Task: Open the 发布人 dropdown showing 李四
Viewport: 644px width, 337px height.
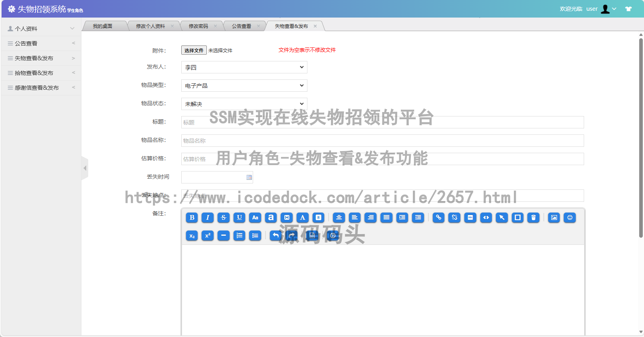Action: tap(244, 67)
